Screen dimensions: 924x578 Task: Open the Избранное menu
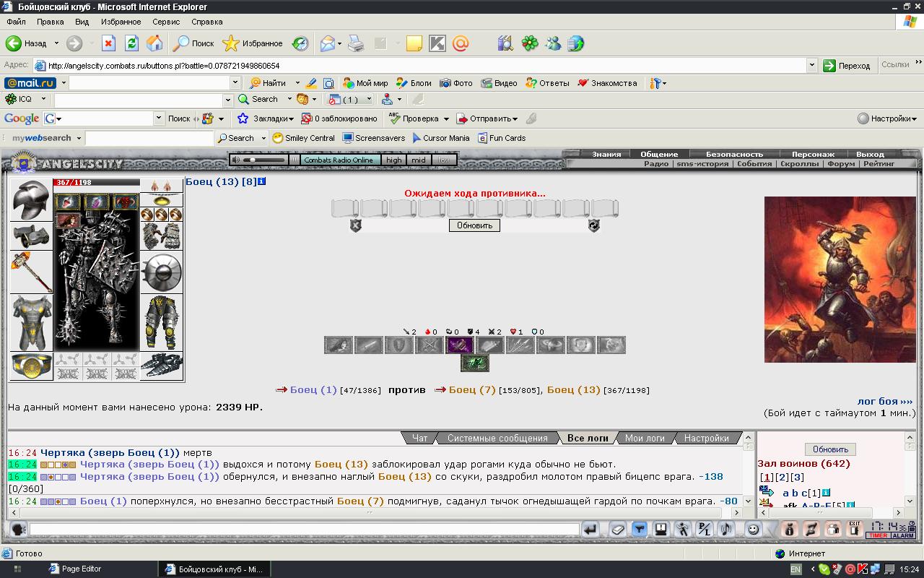point(121,22)
